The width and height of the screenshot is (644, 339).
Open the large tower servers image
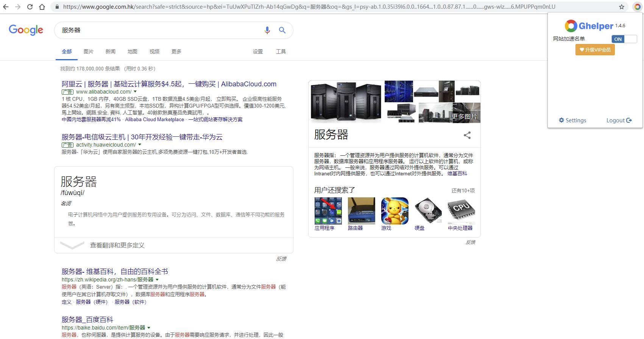(x=346, y=102)
